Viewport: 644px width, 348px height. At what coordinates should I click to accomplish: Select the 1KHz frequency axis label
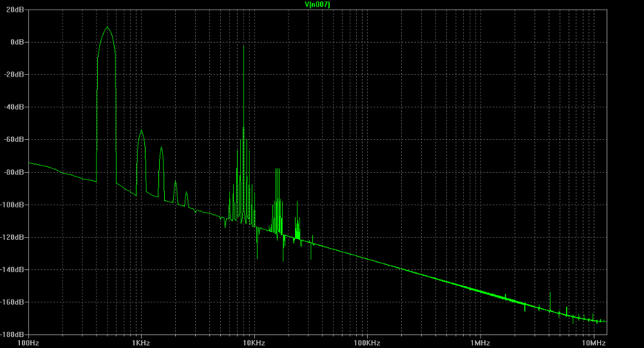[140, 342]
